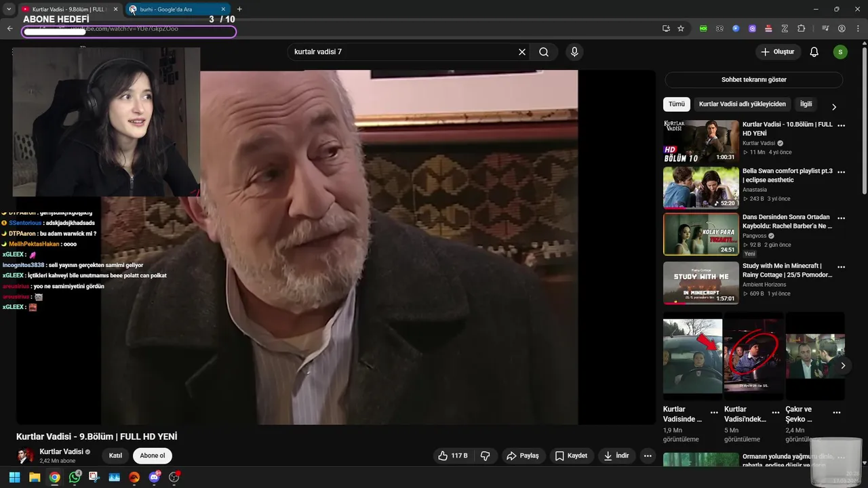
Task: Close the Kurtlar Vadisi 9.Bölüm tab
Action: click(x=115, y=9)
